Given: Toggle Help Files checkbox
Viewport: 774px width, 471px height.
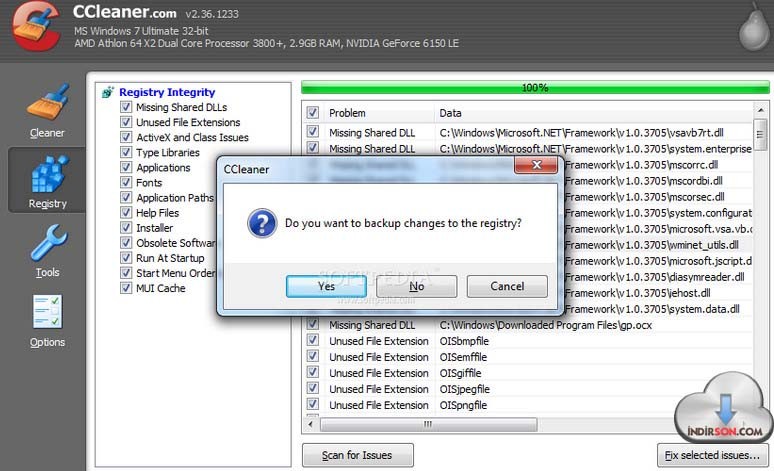Looking at the screenshot, I should click(126, 212).
